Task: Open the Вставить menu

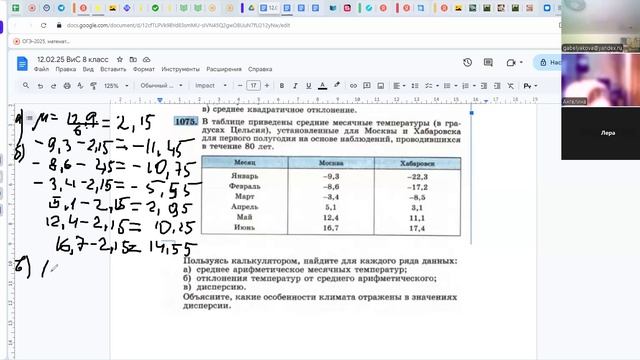Action: click(x=113, y=69)
